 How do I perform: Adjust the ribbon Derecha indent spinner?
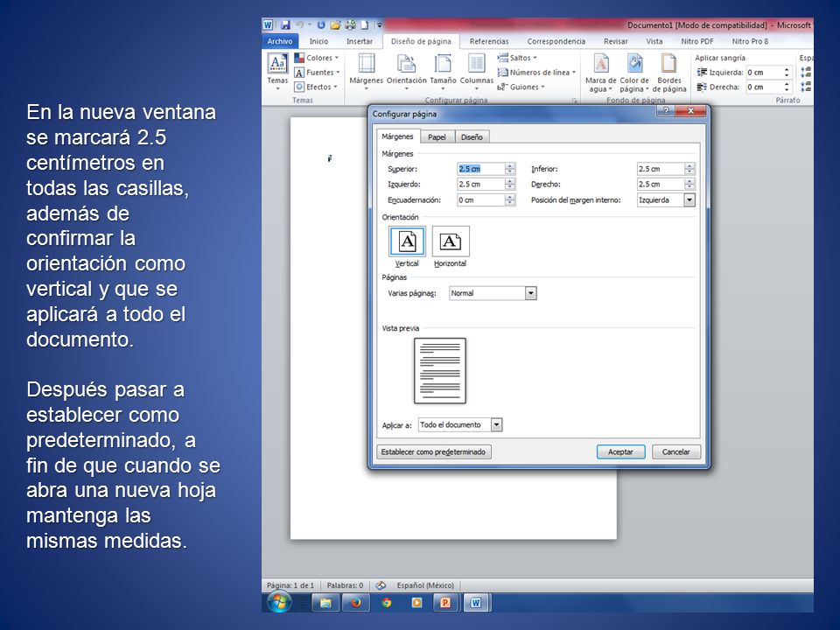click(x=787, y=87)
